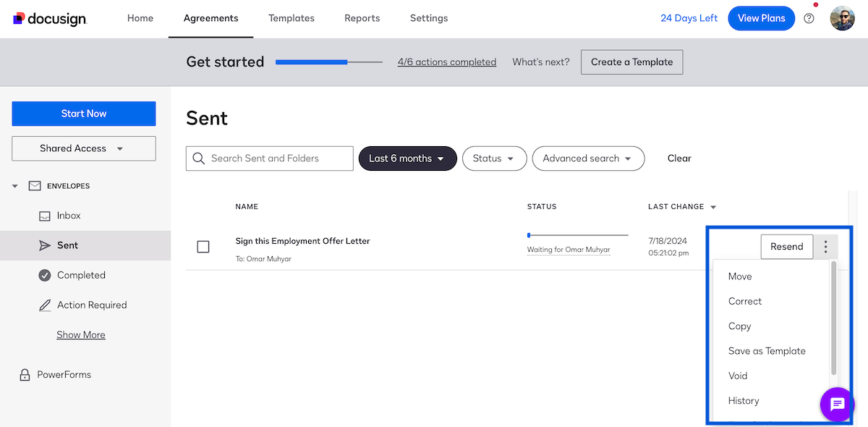
Task: Select the Completed checkmark folder
Action: coord(81,275)
